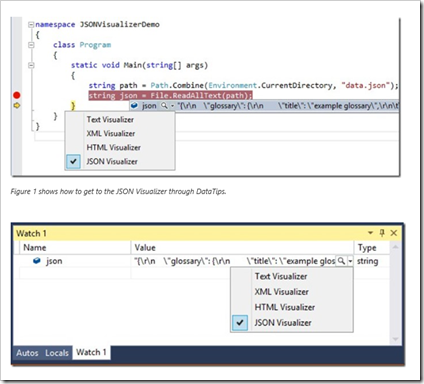Click the Value column header

pos(242,248)
